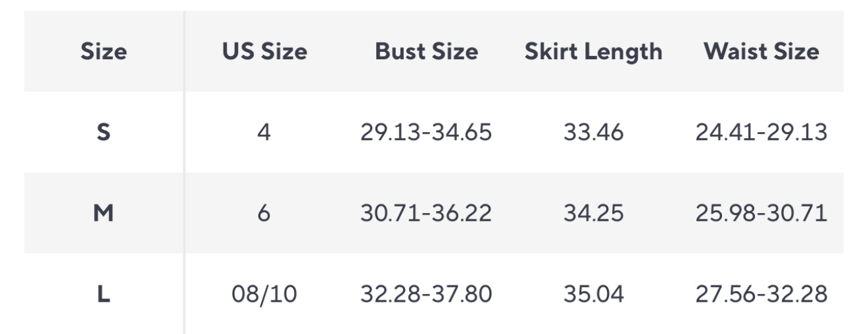Click skirt length 33.46 cell
Viewport: 868px width, 334px height.
(x=593, y=132)
